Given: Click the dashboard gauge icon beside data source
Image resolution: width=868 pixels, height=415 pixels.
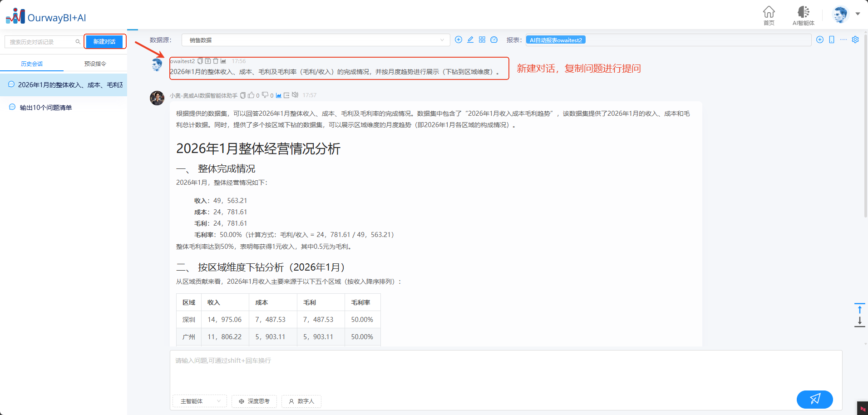Looking at the screenshot, I should point(494,40).
